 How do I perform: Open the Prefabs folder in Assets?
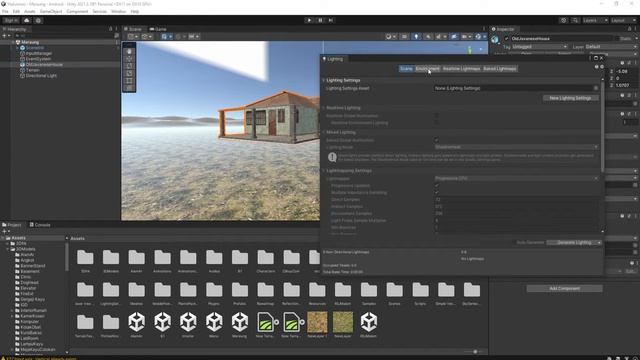(240, 290)
